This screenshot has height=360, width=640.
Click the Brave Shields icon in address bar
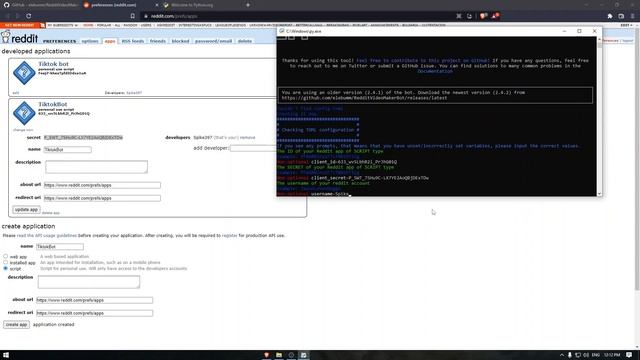click(483, 16)
